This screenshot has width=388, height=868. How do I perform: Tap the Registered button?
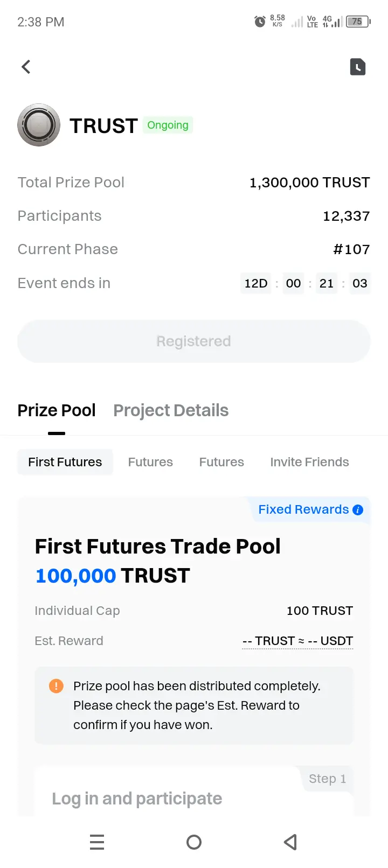tap(194, 341)
